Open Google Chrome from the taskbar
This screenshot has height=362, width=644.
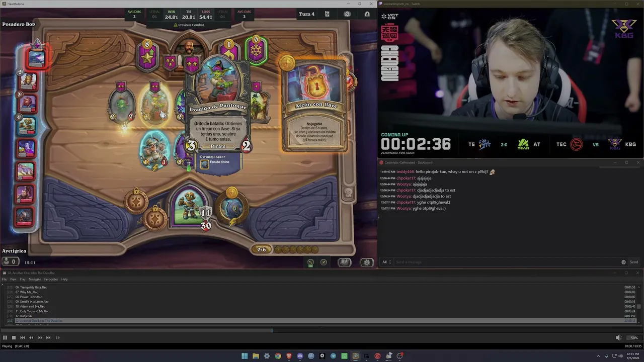point(278,356)
